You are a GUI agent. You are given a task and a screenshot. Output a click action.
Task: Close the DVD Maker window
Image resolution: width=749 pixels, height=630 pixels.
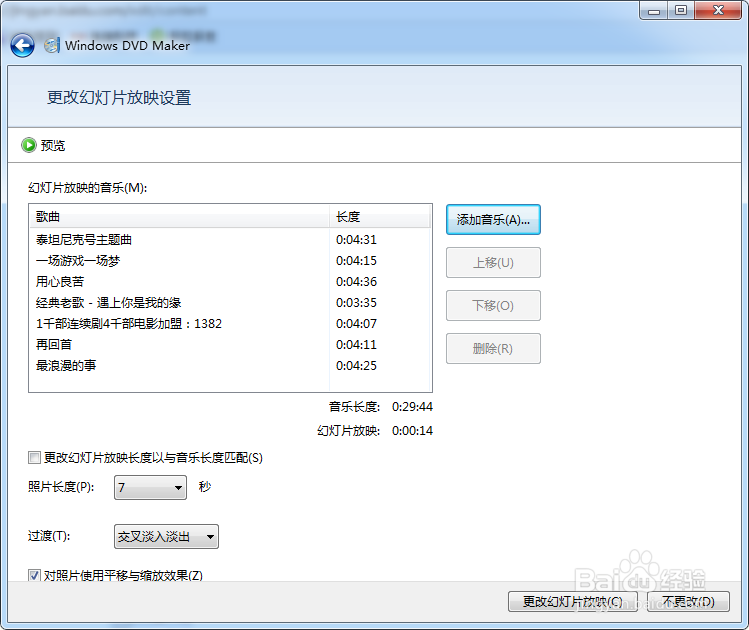pyautogui.click(x=718, y=10)
